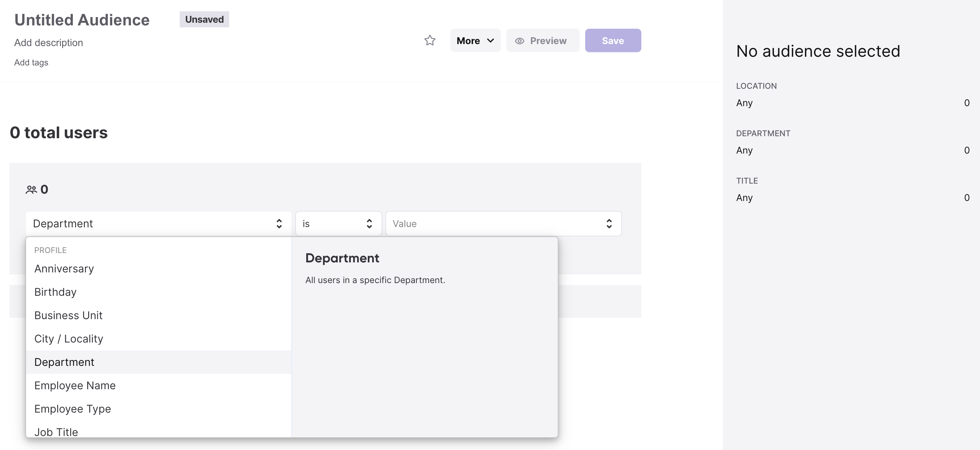Viewport: 980px width, 450px height.
Task: Open the More dropdown menu
Action: point(475,40)
